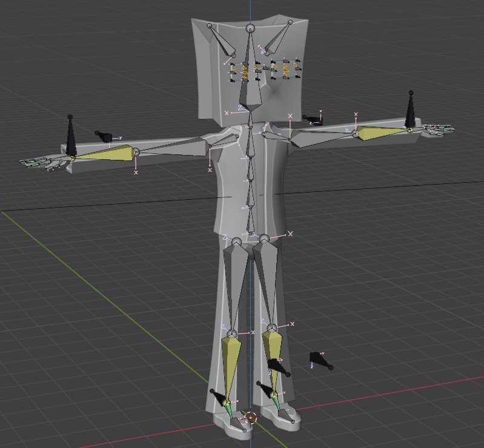
Task: Select the screen-right toe bone in the shoe
Action: pos(286,417)
